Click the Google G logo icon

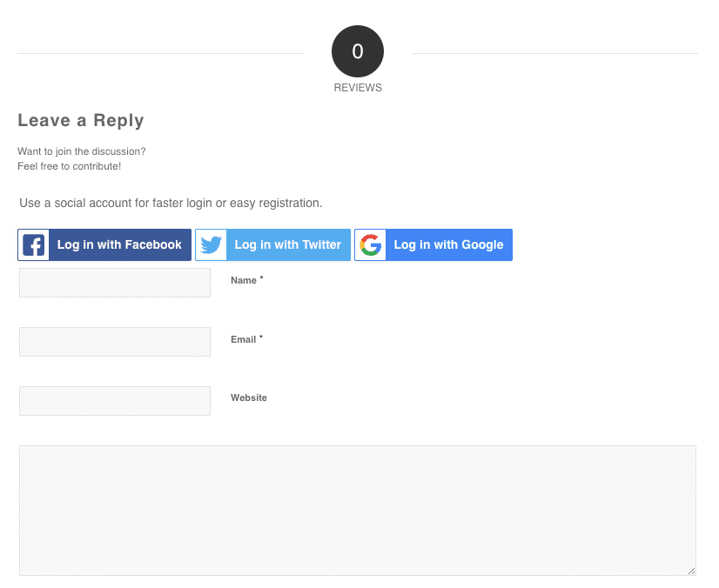tap(370, 245)
